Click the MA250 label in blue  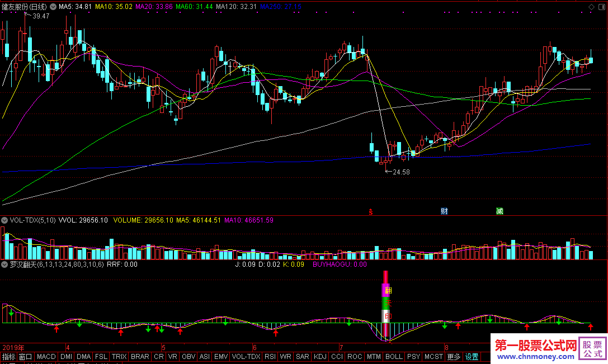coord(280,7)
